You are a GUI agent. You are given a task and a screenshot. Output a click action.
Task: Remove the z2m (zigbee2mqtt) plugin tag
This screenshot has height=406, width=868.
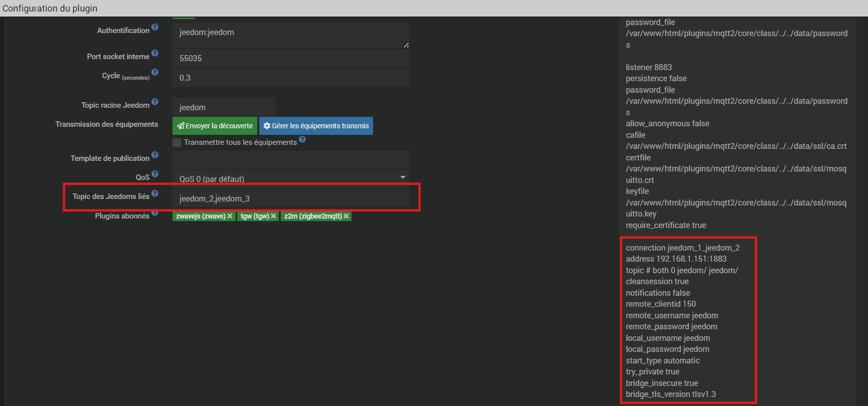(346, 216)
